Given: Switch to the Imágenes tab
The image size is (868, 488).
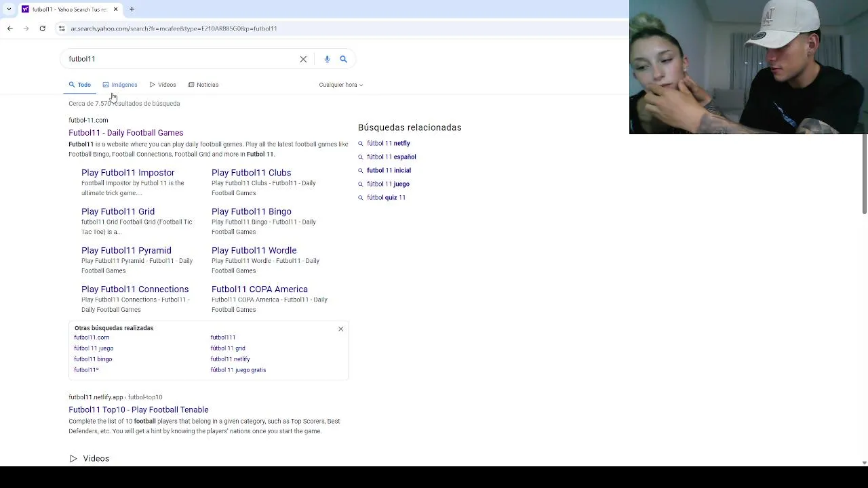Looking at the screenshot, I should coord(120,85).
